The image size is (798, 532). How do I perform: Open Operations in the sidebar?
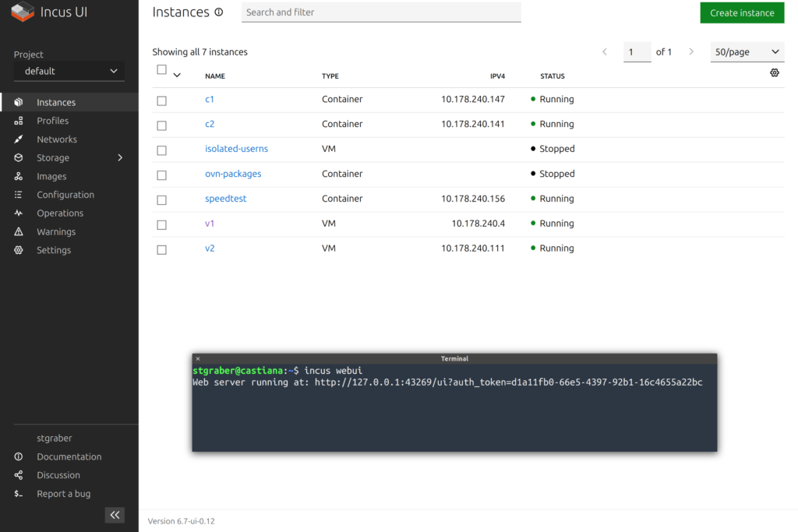[60, 213]
